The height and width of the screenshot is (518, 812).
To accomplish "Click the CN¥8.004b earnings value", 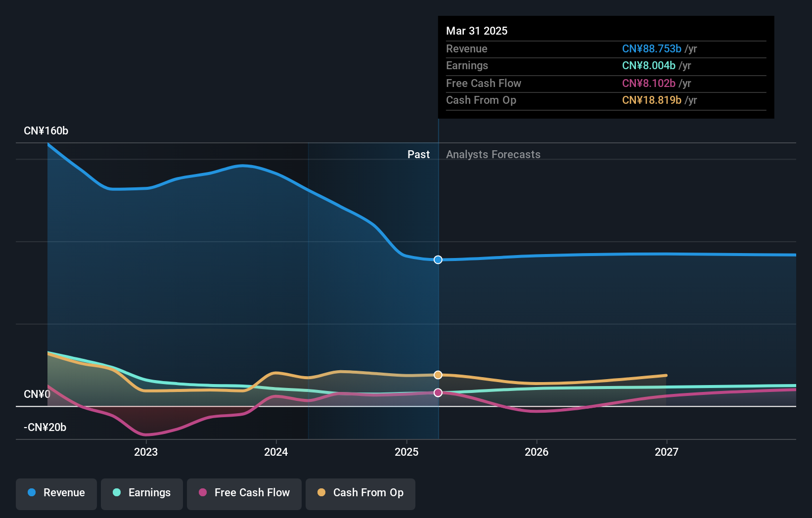I will pos(649,66).
